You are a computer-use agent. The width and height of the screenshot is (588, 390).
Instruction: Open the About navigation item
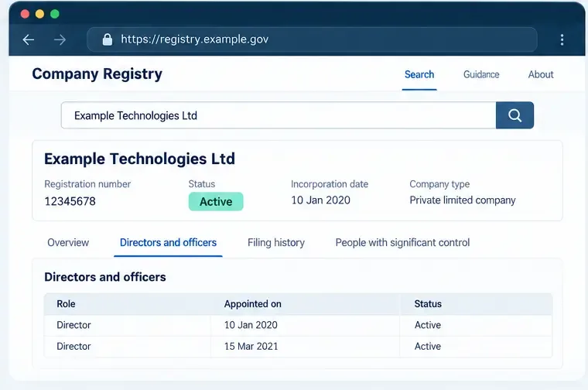pos(541,74)
